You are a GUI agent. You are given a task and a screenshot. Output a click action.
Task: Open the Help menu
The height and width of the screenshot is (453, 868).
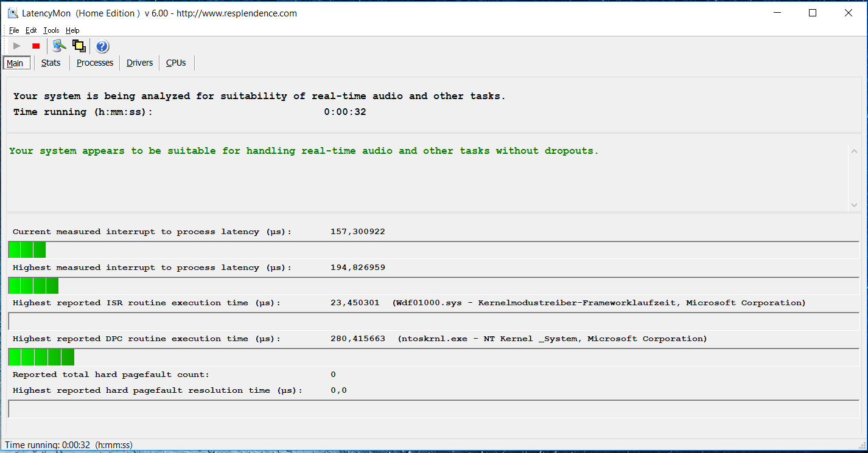pos(72,30)
